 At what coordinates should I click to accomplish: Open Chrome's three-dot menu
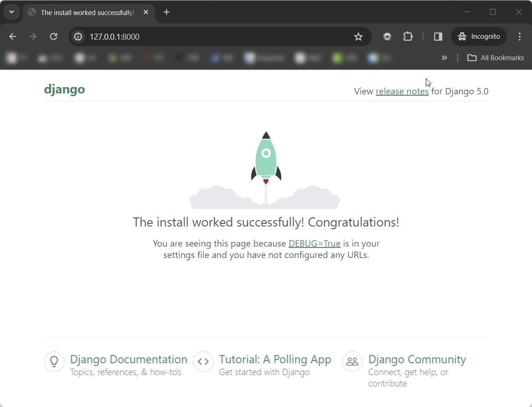tap(520, 36)
